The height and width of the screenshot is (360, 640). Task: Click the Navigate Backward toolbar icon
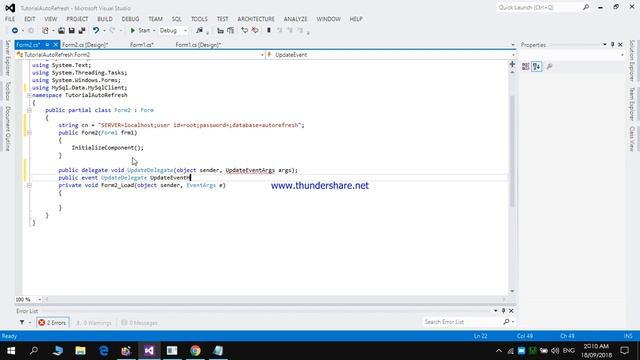pos(15,31)
